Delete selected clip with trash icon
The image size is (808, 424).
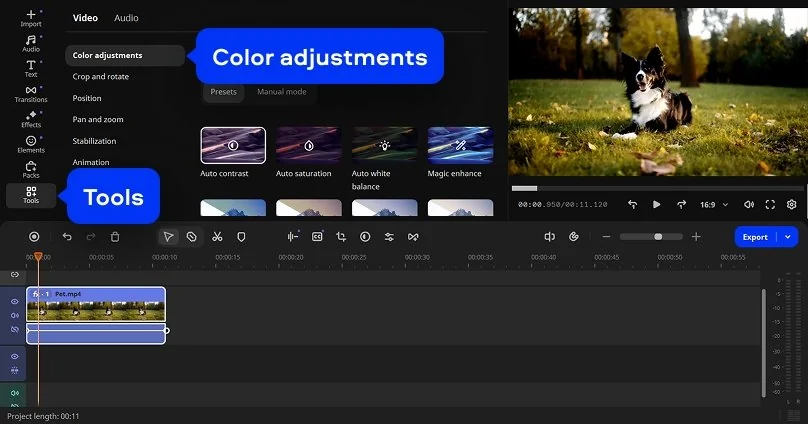pos(115,236)
